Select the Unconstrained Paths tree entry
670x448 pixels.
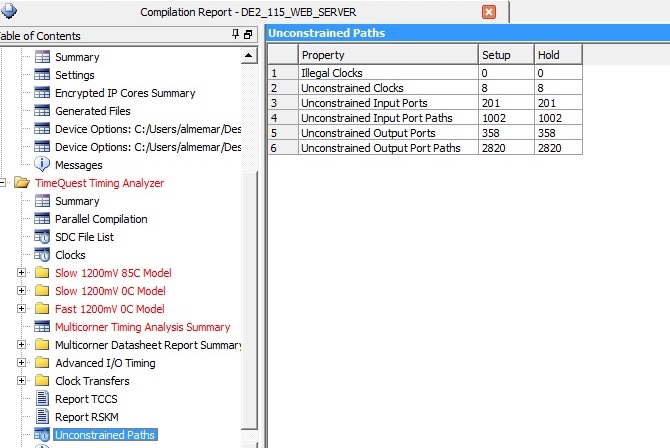point(105,435)
